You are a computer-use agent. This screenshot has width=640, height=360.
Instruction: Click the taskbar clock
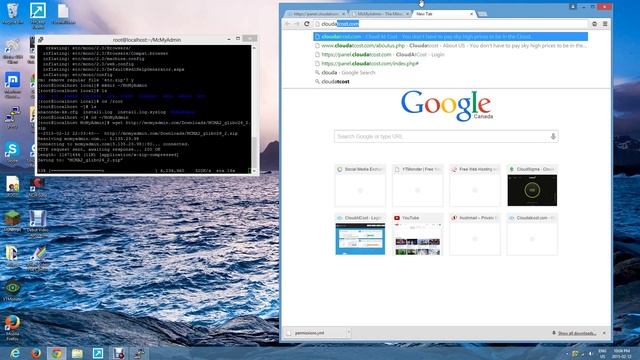pyautogui.click(x=621, y=353)
